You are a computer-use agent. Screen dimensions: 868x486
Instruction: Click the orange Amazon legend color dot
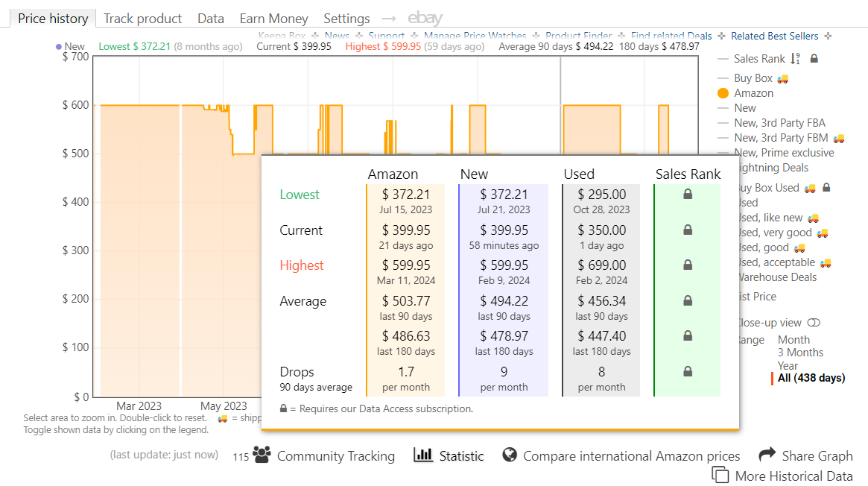tap(723, 93)
